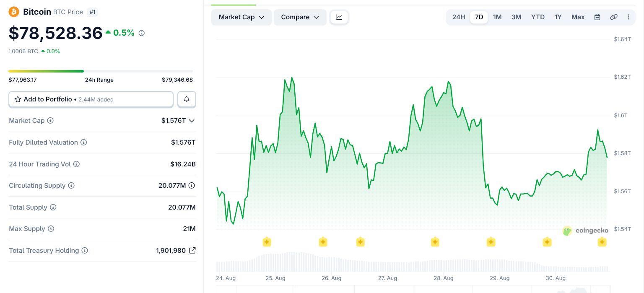The image size is (644, 293).
Task: Open Market Cap info tooltip icon
Action: (50, 121)
